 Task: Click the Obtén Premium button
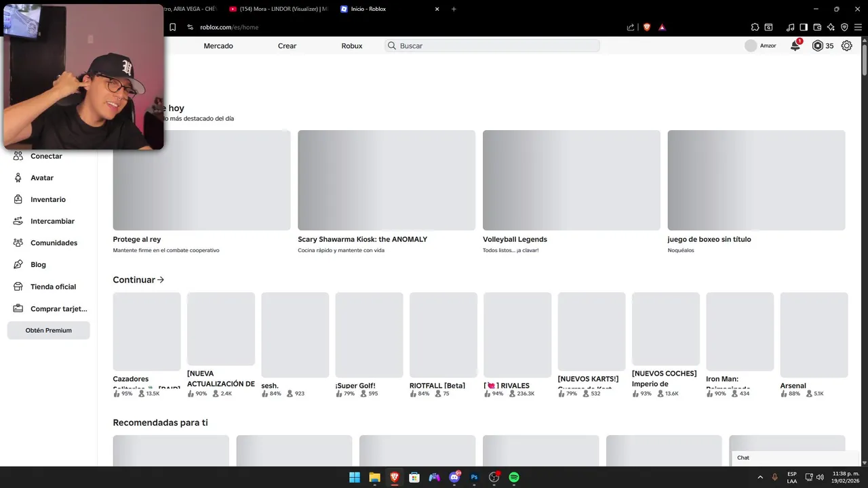(48, 330)
